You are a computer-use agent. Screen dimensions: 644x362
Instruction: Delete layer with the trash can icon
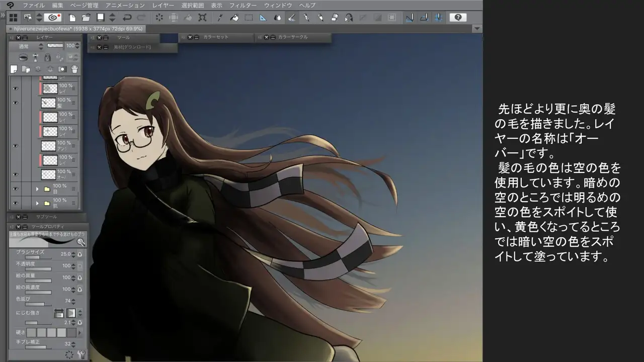74,69
